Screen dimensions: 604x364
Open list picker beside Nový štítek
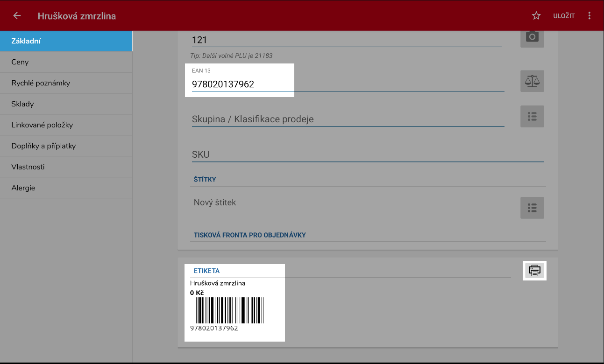[x=533, y=208]
